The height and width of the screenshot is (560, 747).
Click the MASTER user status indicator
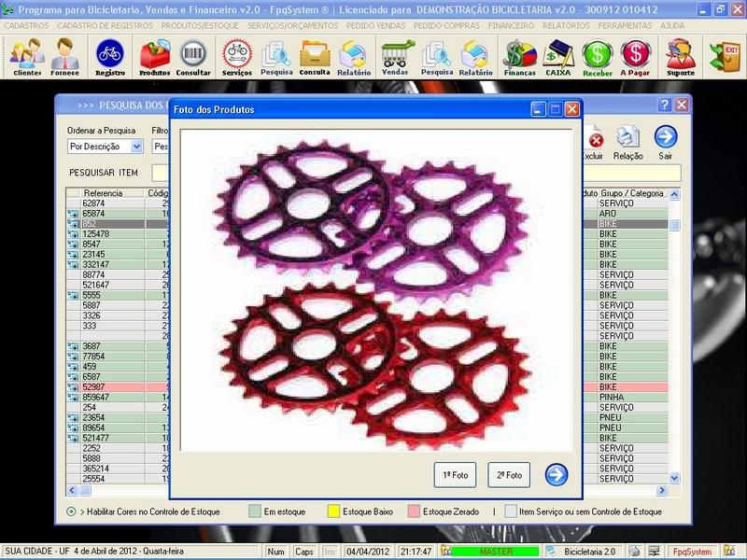point(496,552)
